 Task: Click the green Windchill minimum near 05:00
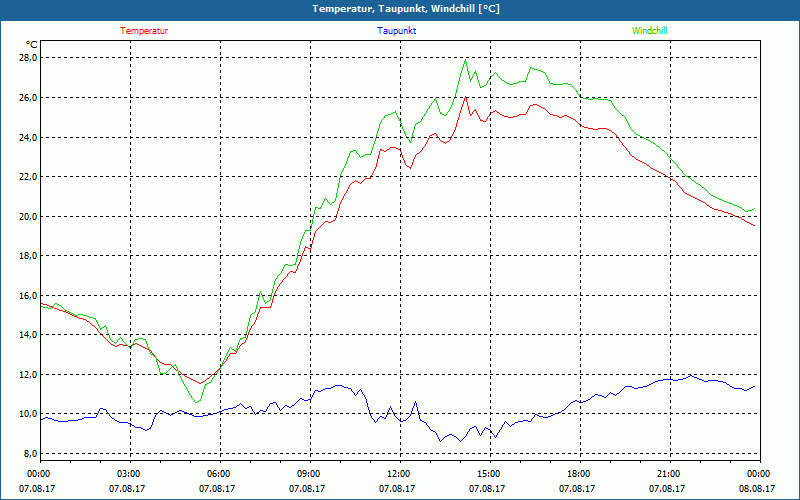[196, 402]
